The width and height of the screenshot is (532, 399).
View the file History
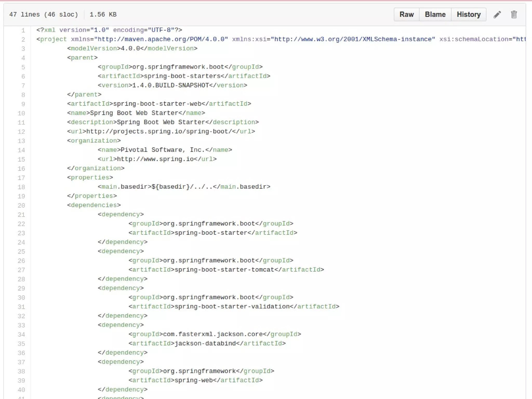click(x=469, y=15)
